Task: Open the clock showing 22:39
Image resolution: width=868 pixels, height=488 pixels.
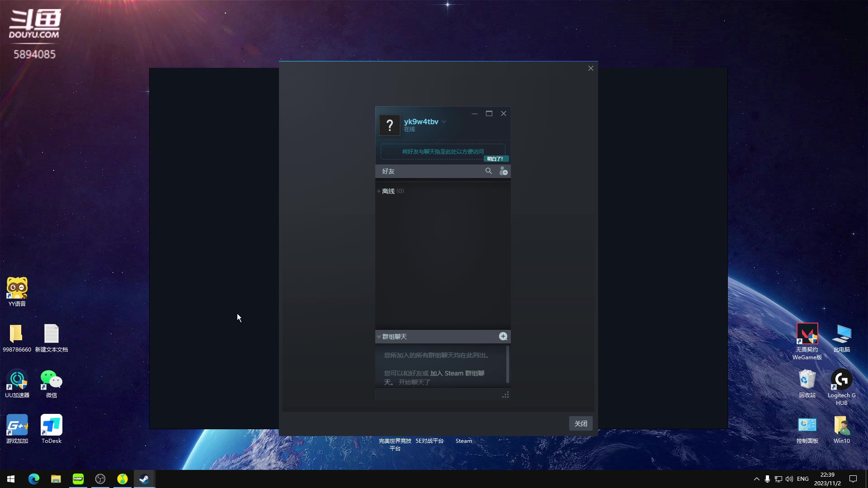Action: point(827,479)
